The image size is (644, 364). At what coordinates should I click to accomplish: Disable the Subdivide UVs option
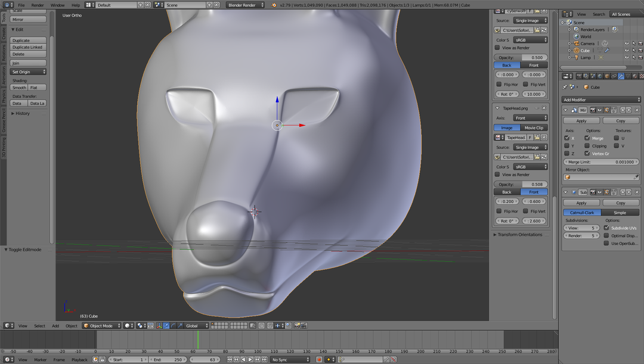coord(607,228)
